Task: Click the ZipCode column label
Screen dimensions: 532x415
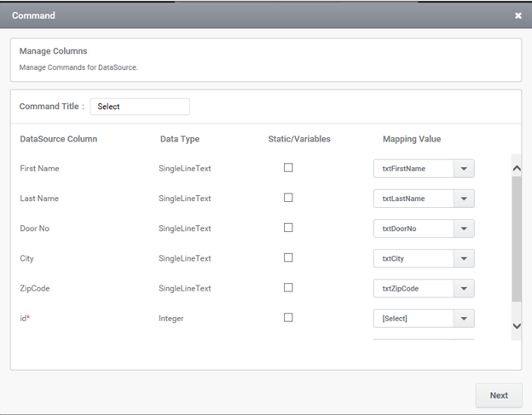Action: click(x=35, y=289)
